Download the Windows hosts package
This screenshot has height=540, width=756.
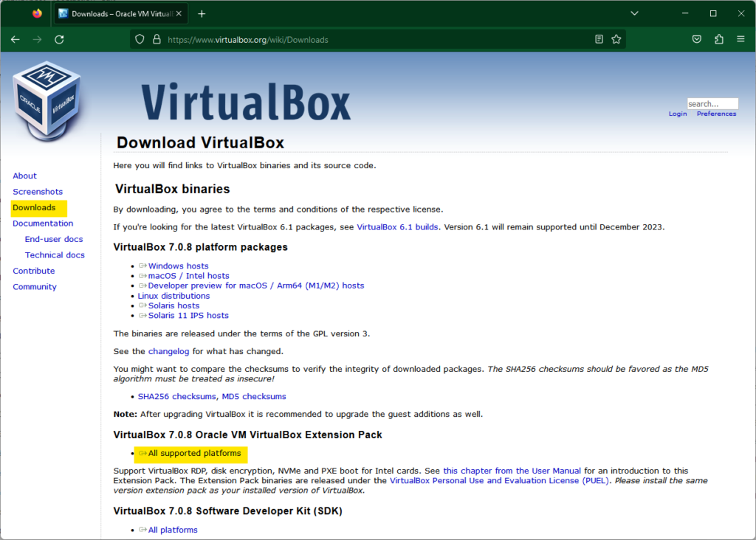(179, 266)
